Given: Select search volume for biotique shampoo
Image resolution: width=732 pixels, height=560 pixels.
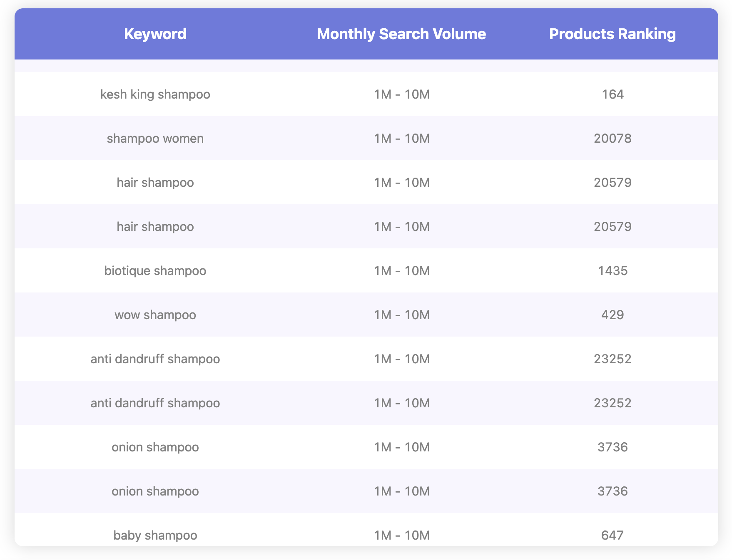Looking at the screenshot, I should [401, 271].
